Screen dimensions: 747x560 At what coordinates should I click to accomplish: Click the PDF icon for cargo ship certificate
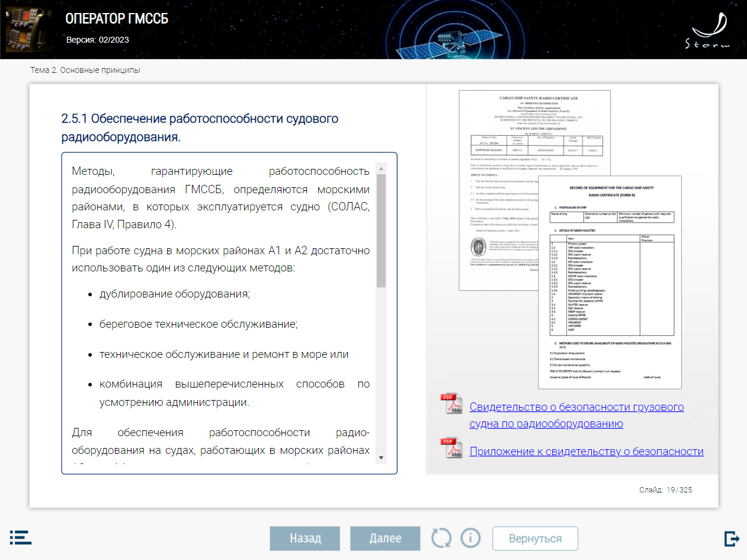(x=451, y=404)
